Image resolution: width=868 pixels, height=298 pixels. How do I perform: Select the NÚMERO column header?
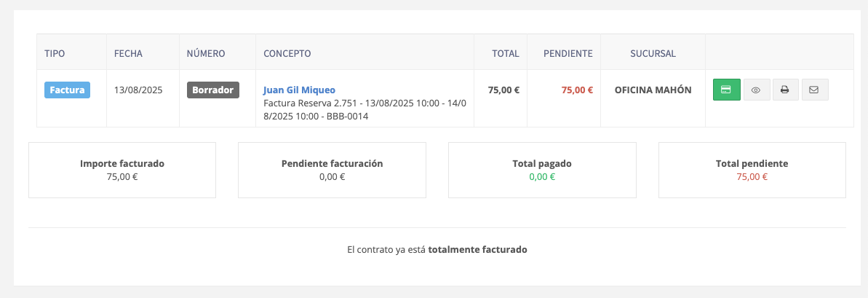[206, 54]
